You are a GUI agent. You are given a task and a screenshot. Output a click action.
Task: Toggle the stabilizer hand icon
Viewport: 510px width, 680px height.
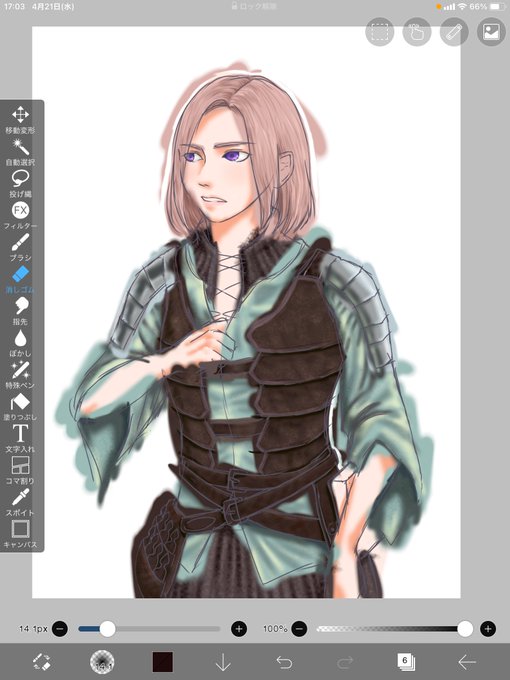pyautogui.click(x=417, y=32)
